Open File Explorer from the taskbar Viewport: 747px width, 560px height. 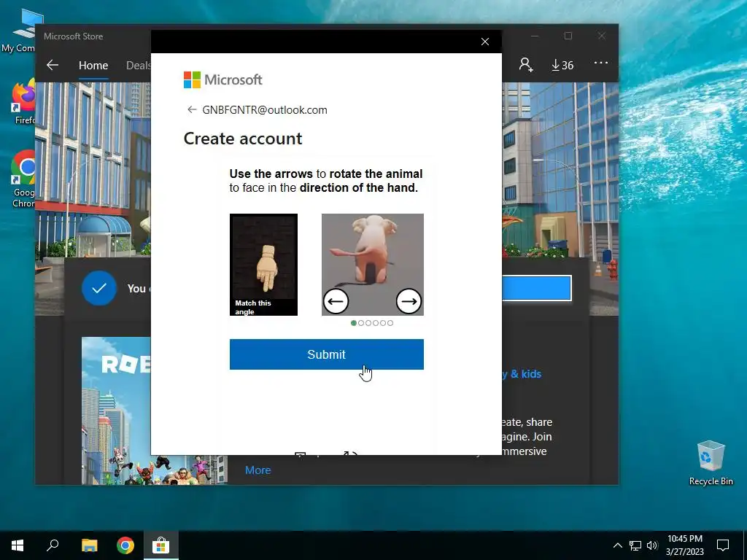(89, 545)
